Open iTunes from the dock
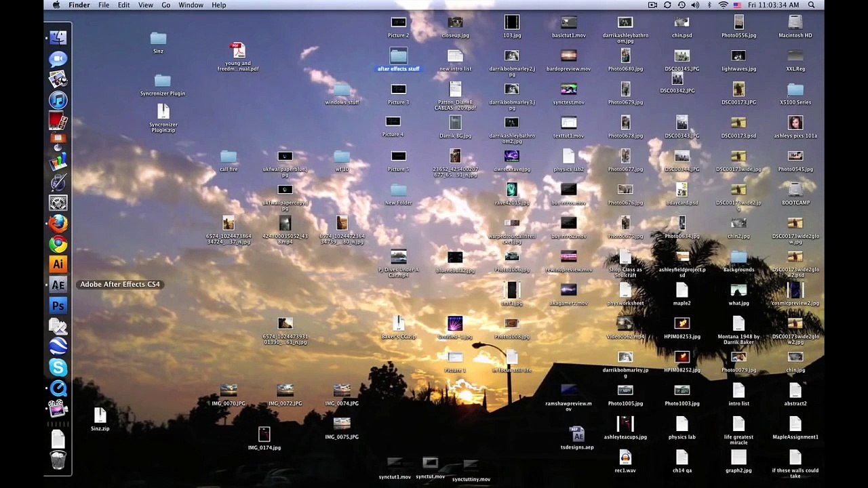This screenshot has height=488, width=868. [58, 100]
